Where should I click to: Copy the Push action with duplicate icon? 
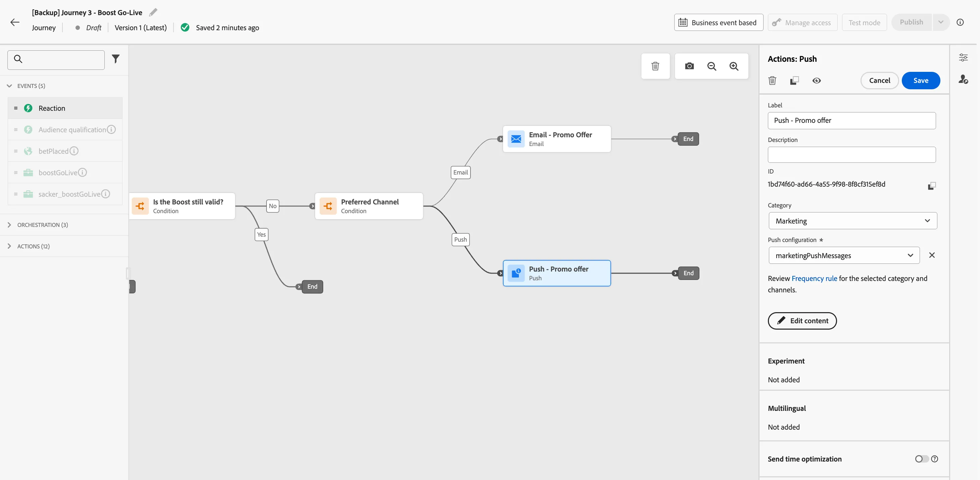794,81
